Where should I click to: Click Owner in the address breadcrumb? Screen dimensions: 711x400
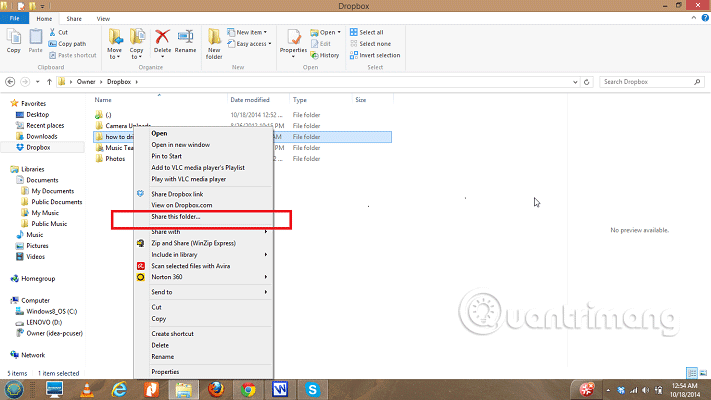[x=86, y=82]
